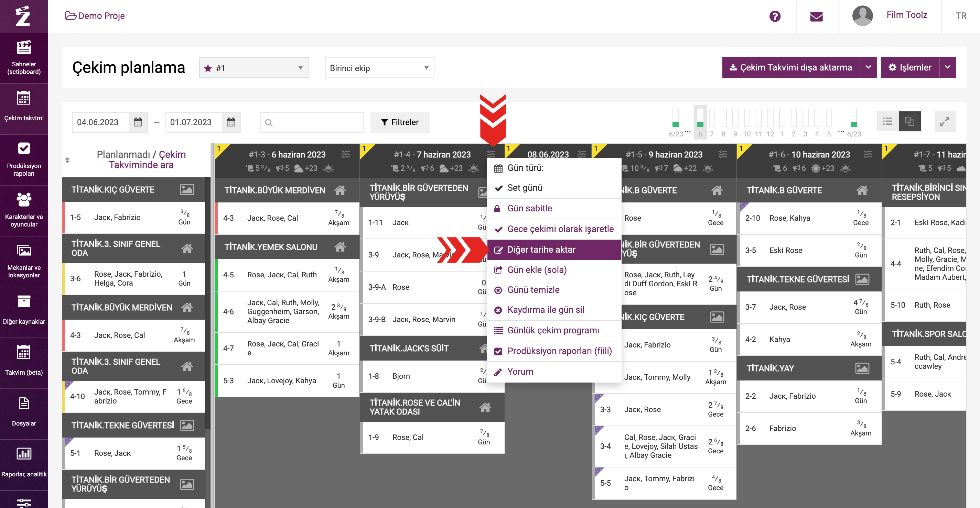Open calendar picker for start date 04.06.2023

tap(138, 122)
